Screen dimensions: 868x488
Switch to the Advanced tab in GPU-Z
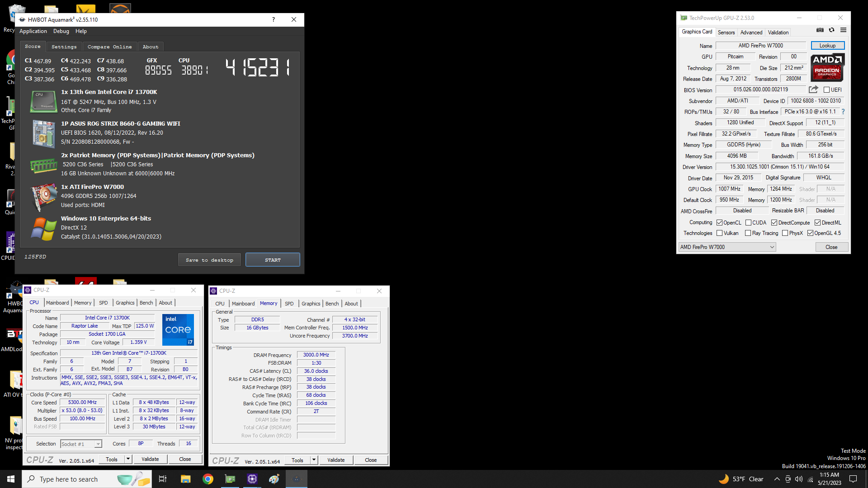pyautogui.click(x=751, y=33)
